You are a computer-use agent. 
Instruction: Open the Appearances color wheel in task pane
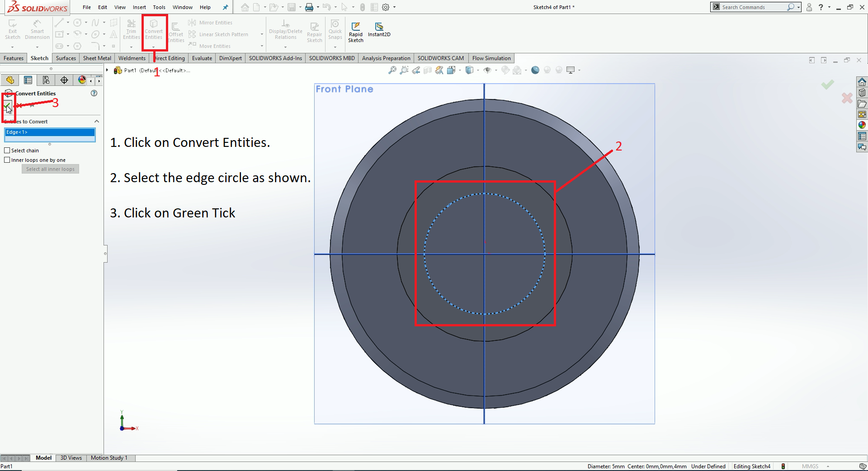[862, 125]
